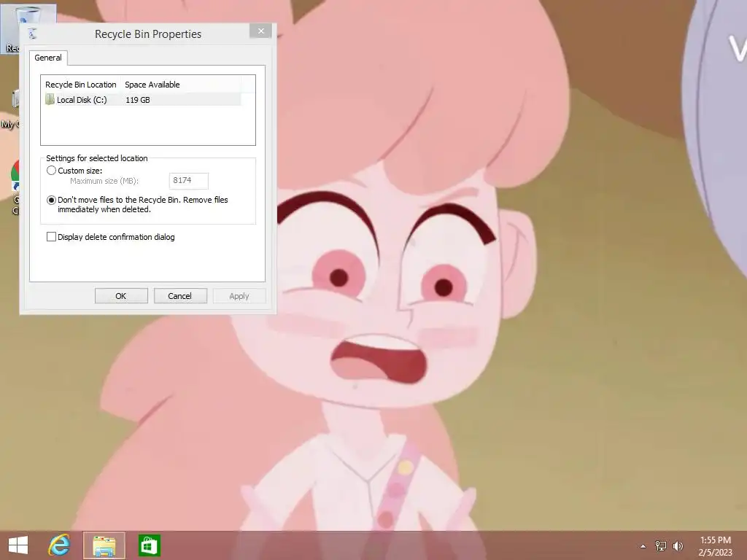
Task: Click the Cancel button
Action: click(180, 296)
